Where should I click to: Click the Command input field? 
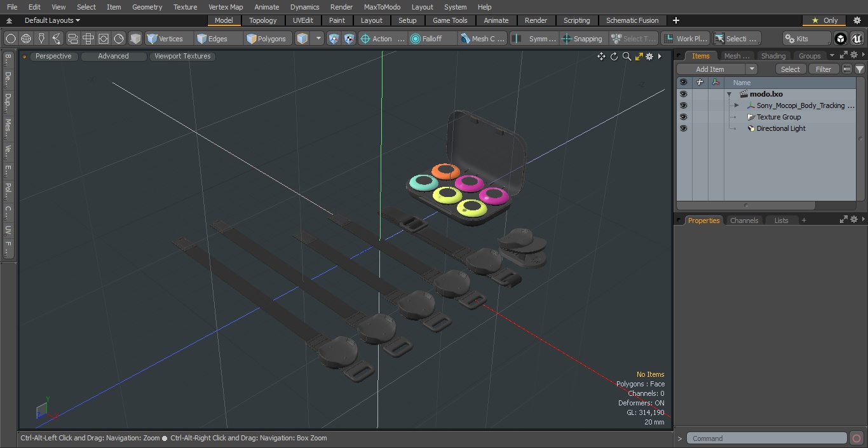tap(767, 438)
